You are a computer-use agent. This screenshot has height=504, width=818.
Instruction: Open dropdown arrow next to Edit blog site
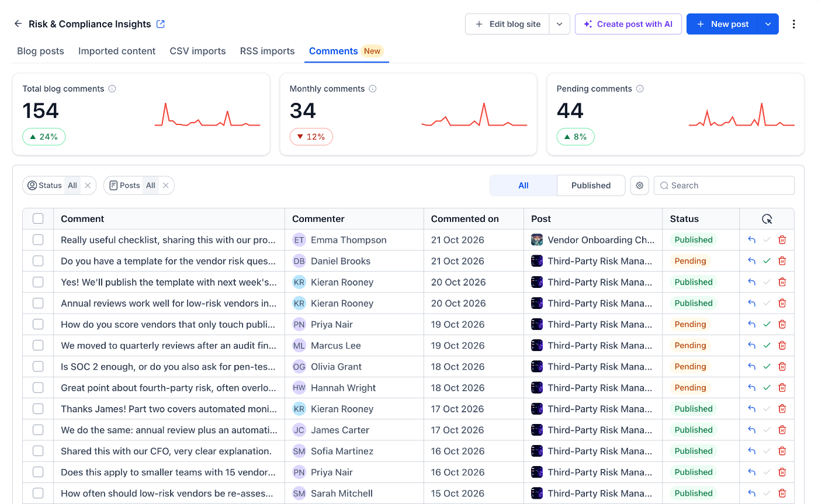[559, 24]
